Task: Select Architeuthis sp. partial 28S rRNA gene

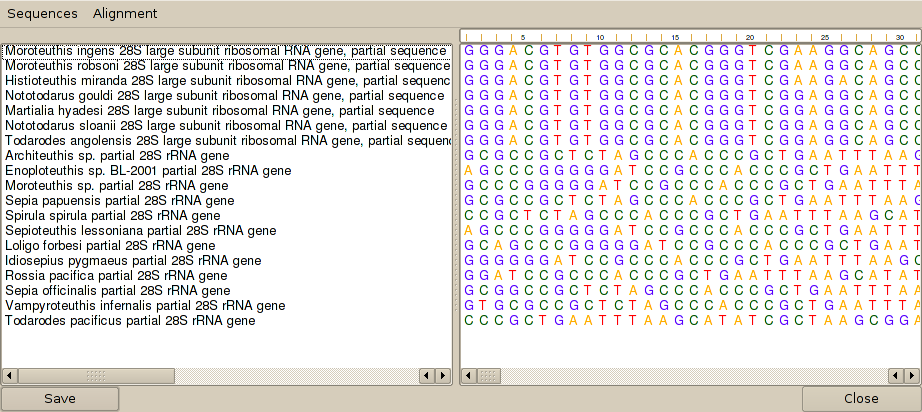Action: click(x=117, y=155)
